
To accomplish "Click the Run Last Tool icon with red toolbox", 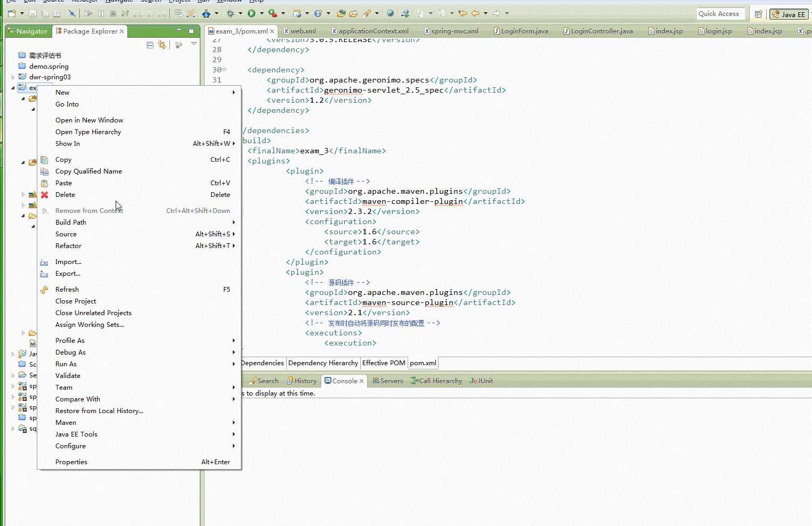I will click(273, 13).
